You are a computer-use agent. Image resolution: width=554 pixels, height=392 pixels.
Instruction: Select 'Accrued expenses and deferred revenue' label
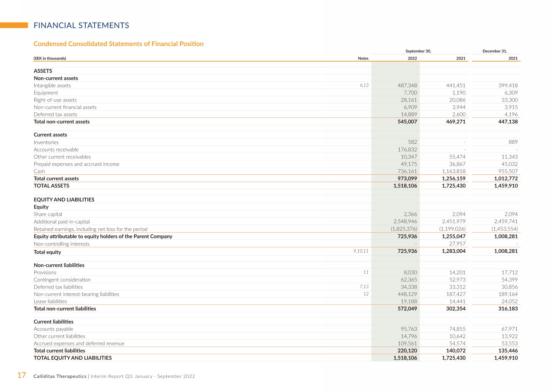(x=79, y=344)
